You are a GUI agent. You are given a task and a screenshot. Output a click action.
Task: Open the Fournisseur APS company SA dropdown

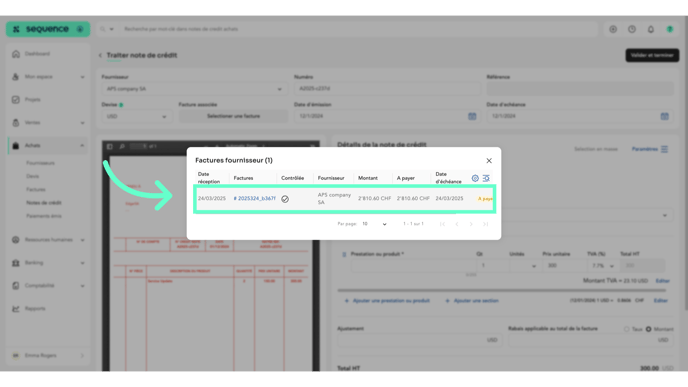[194, 89]
